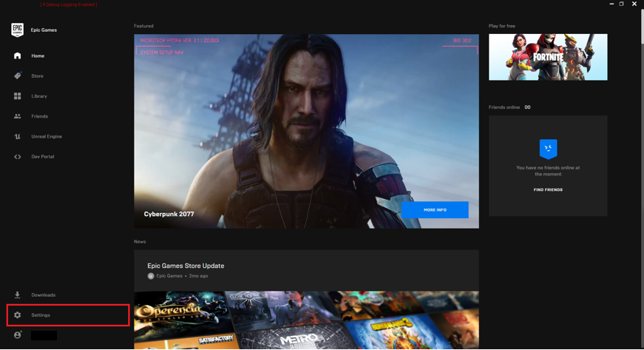Viewport: 644px width, 350px height.
Task: Click the Friends people icon
Action: click(17, 116)
